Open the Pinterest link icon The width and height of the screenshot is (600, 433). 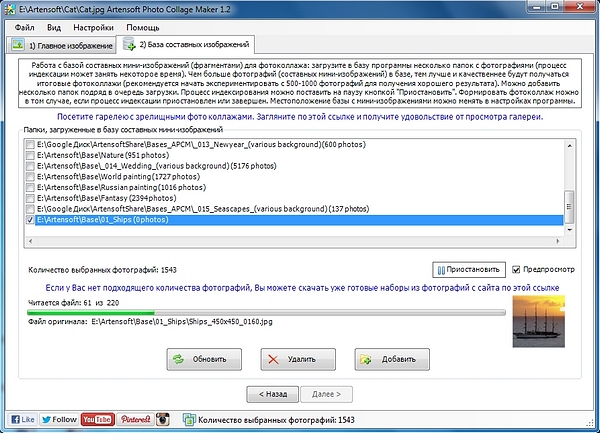pos(135,419)
